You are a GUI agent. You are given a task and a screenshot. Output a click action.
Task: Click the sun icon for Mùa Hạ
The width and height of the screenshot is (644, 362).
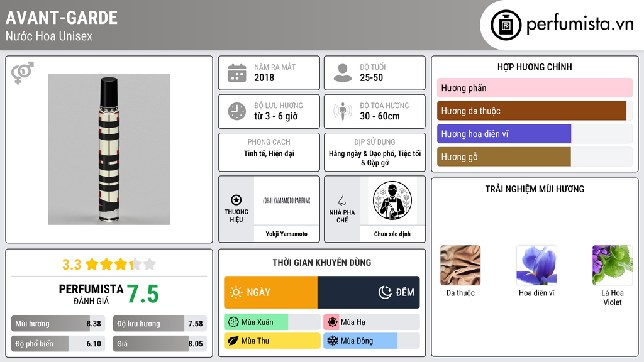(x=333, y=322)
